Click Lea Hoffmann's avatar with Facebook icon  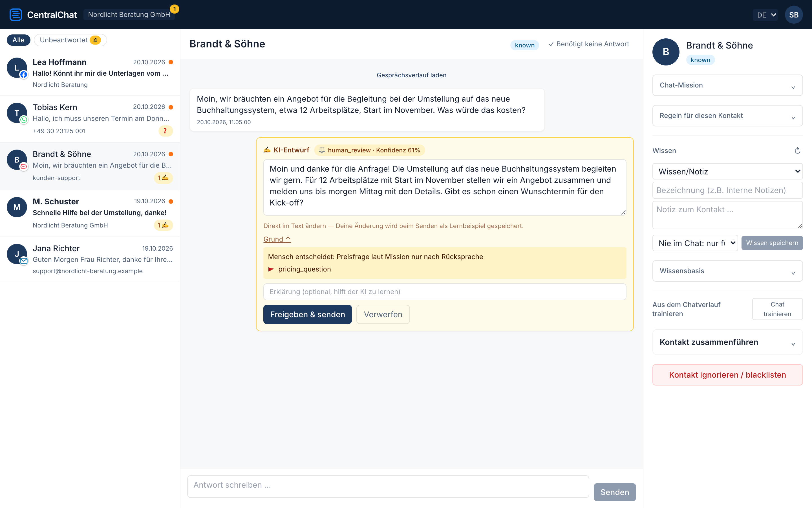point(17,68)
